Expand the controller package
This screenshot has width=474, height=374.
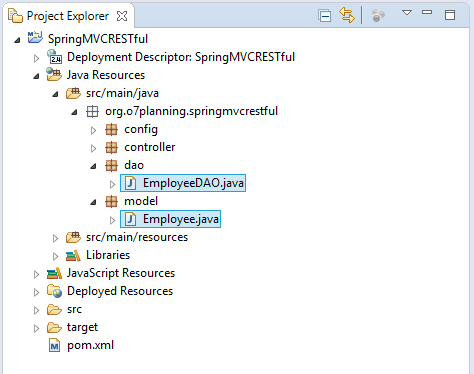(94, 148)
